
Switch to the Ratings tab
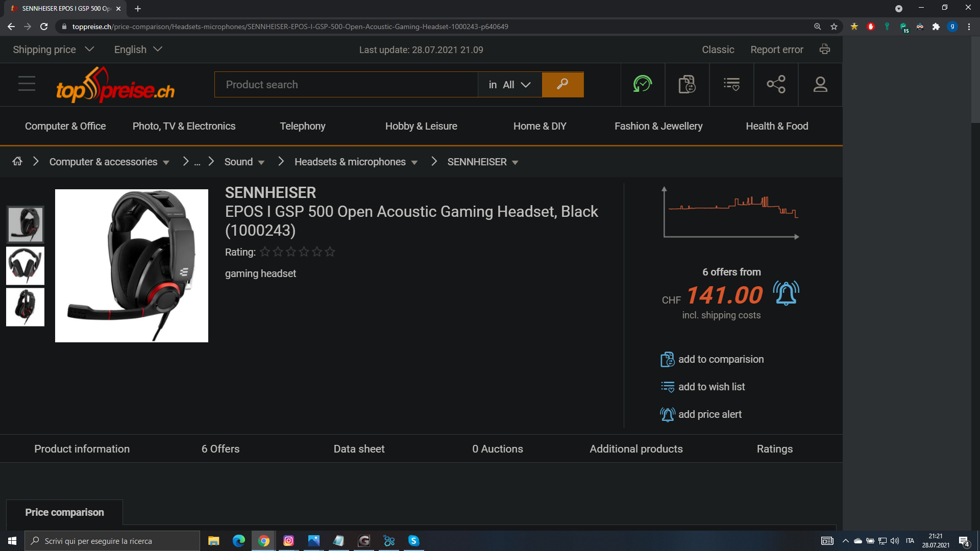775,449
